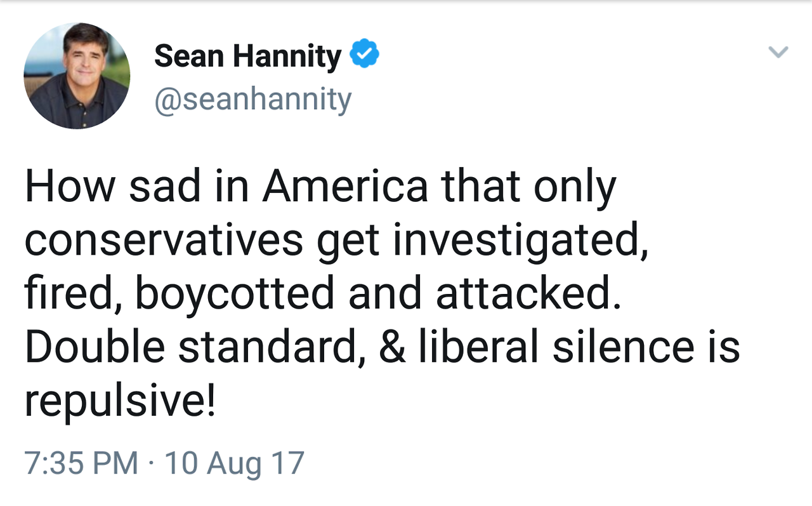
Task: Click the display name Sean Hannity
Action: pyautogui.click(x=247, y=56)
